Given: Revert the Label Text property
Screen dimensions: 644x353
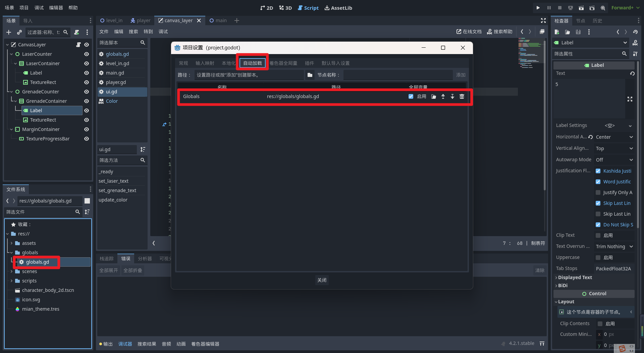Looking at the screenshot, I should click(632, 74).
